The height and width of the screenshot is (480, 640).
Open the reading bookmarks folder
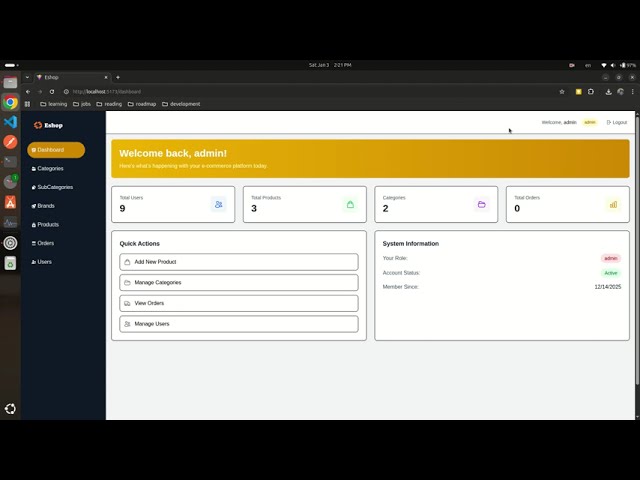[x=109, y=104]
